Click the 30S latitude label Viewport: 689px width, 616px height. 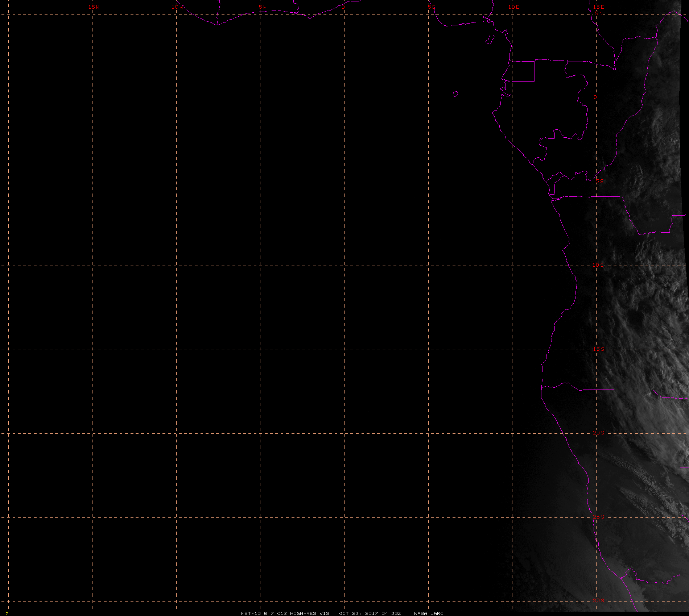coord(599,600)
